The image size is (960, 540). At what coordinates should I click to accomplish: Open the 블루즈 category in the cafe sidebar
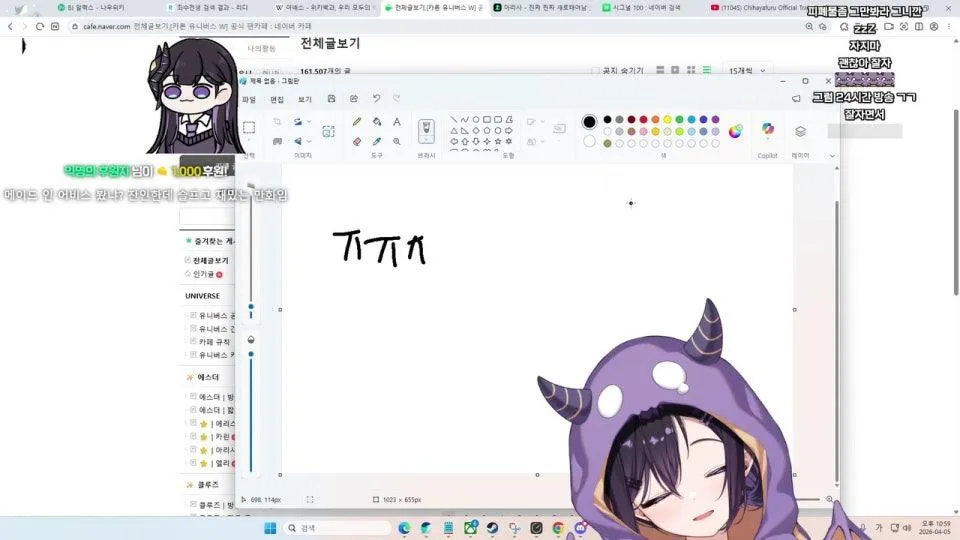click(x=208, y=484)
